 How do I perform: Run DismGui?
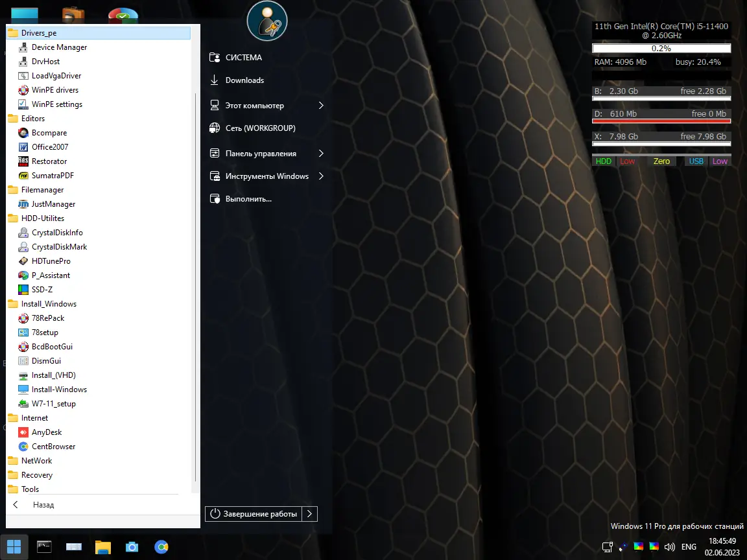click(x=45, y=360)
